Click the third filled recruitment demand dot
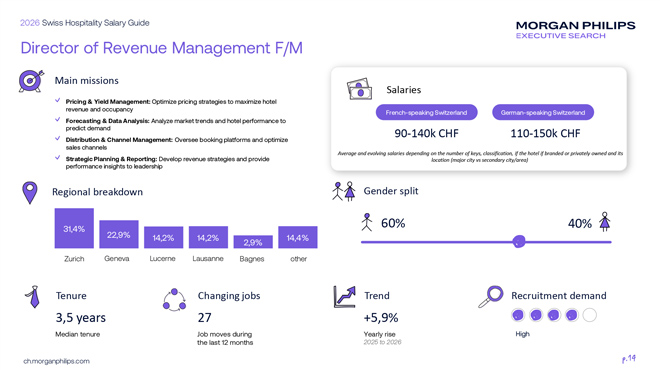 click(x=554, y=315)
